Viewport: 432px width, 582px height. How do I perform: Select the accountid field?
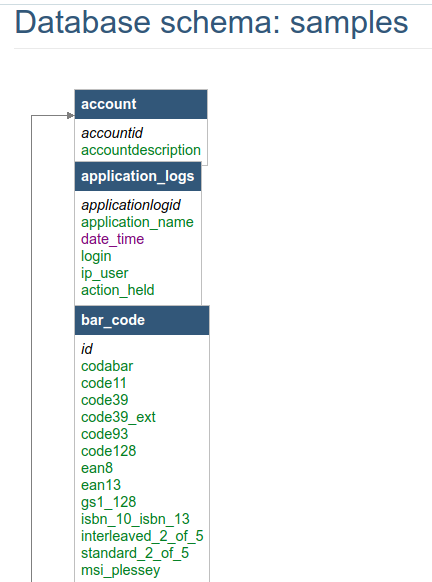click(x=112, y=133)
